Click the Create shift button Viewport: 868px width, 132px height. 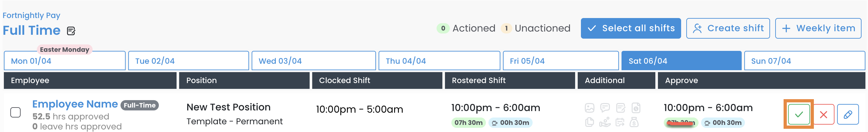(728, 28)
